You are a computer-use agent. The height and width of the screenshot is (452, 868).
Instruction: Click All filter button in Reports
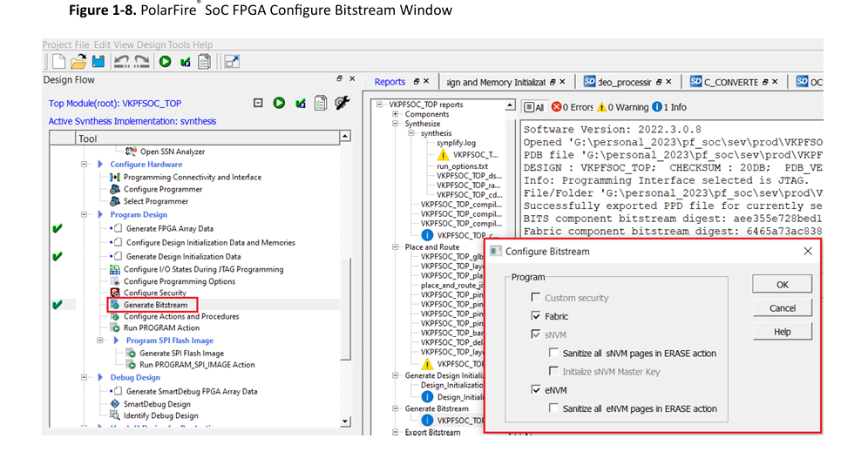[535, 107]
